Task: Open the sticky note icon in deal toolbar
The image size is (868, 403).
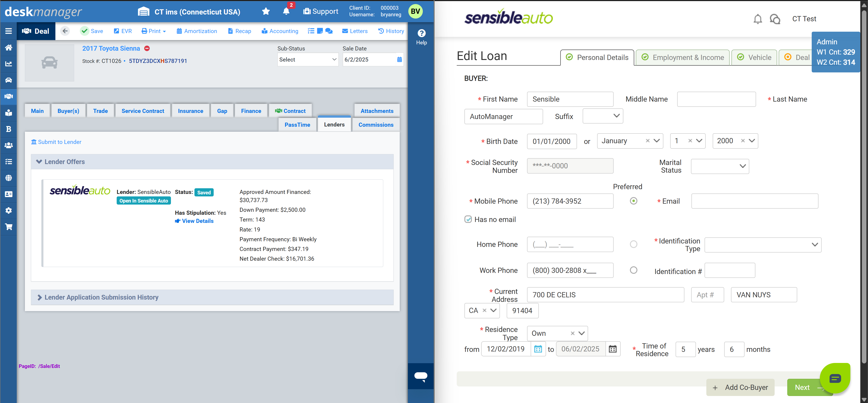Action: point(320,31)
